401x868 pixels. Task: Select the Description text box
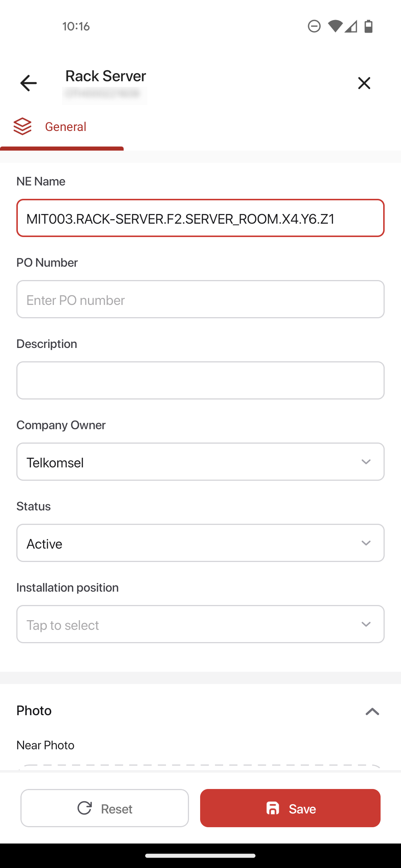point(200,381)
